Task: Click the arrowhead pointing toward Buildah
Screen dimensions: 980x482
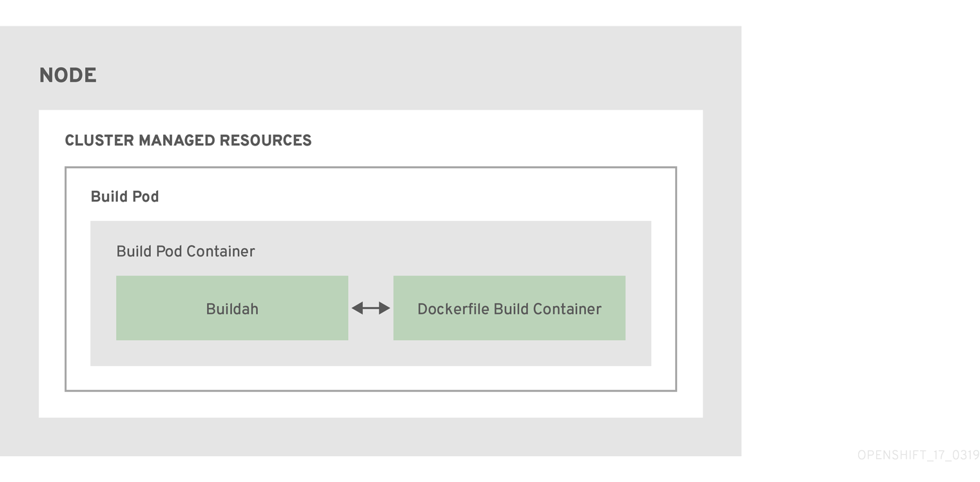Action: pos(357,309)
